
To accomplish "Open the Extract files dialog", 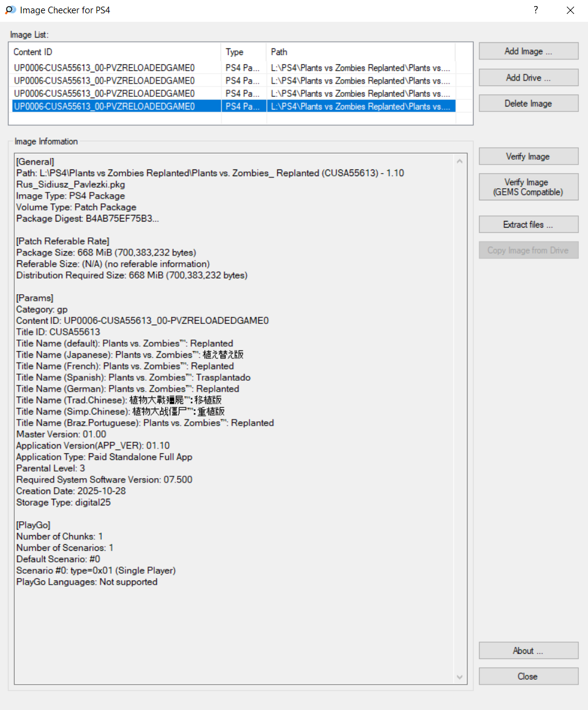I will point(528,225).
